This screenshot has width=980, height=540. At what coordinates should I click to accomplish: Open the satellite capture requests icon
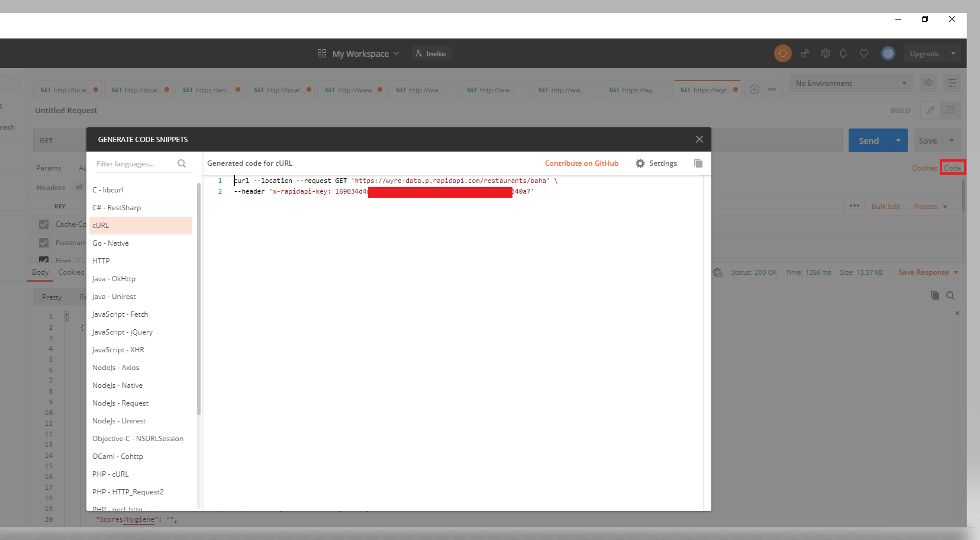(805, 53)
